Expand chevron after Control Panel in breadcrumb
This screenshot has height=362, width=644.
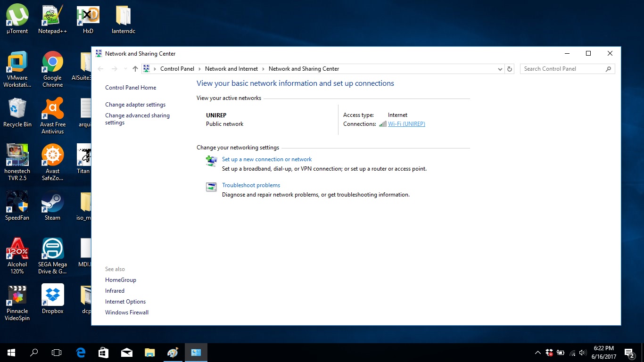[200, 69]
